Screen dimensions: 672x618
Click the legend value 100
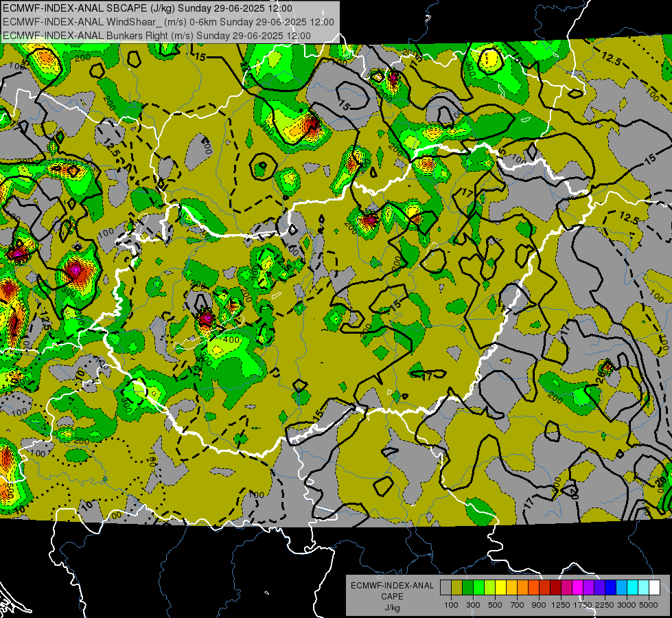[x=451, y=605]
